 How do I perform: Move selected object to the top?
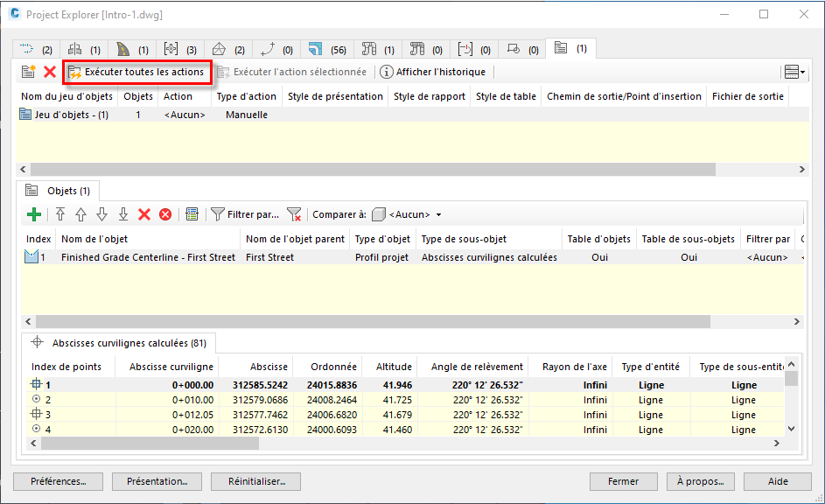coord(60,214)
